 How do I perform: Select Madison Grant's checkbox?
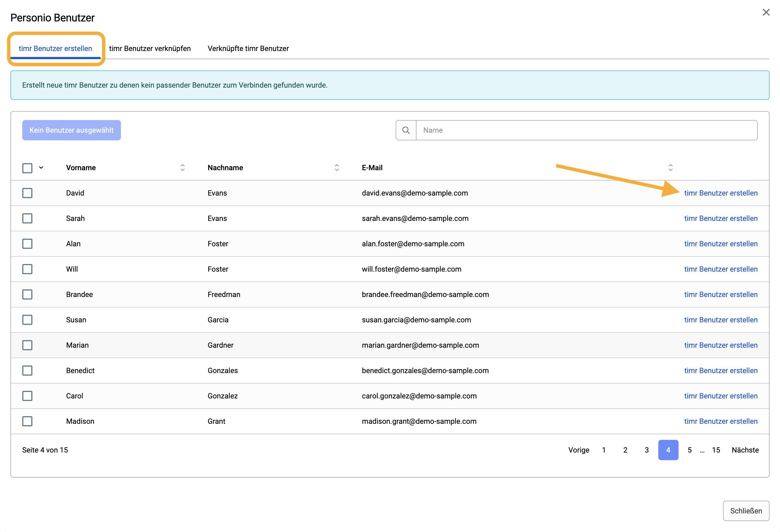pos(27,421)
